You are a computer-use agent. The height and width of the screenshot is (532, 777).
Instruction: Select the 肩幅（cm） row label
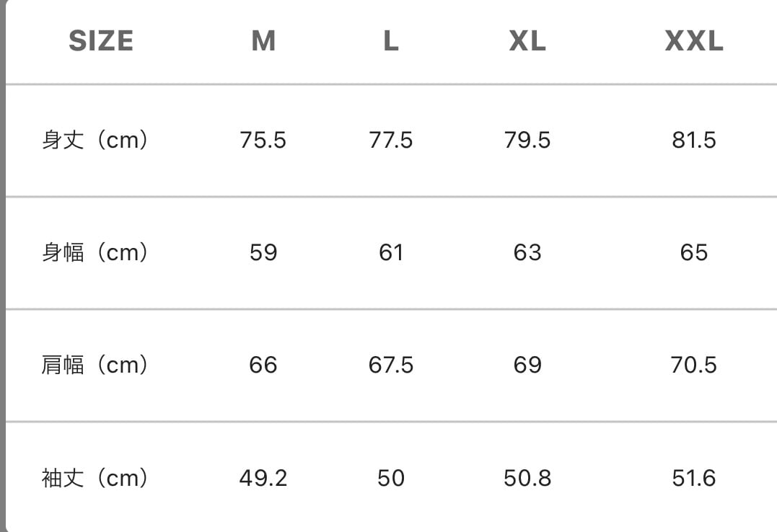[95, 365]
